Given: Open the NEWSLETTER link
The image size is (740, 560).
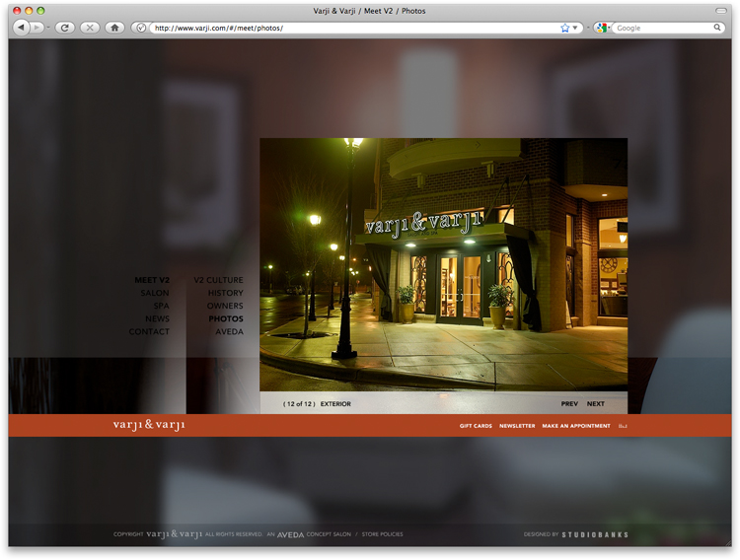Looking at the screenshot, I should 517,426.
